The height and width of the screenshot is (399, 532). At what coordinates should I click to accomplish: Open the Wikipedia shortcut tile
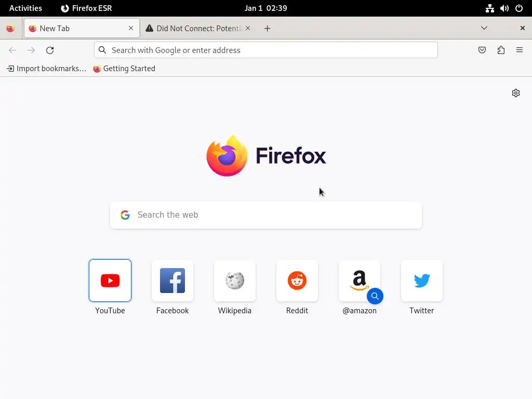point(235,281)
